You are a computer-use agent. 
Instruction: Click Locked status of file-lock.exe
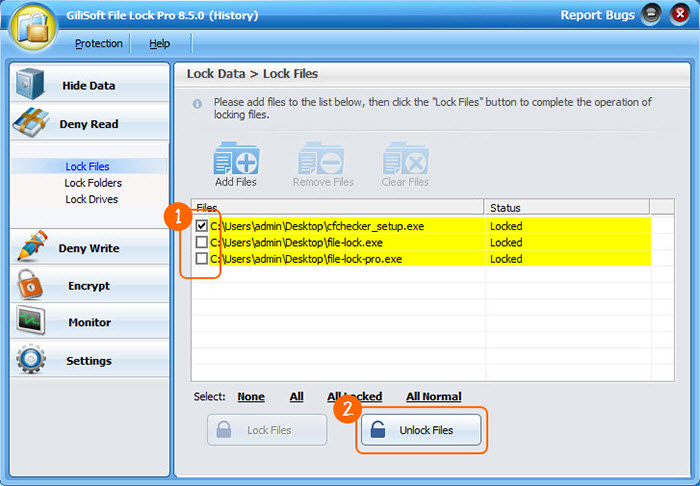(x=506, y=242)
